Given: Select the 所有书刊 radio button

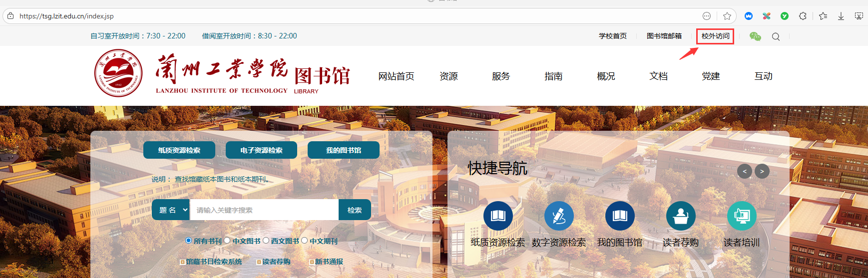Looking at the screenshot, I should [189, 241].
